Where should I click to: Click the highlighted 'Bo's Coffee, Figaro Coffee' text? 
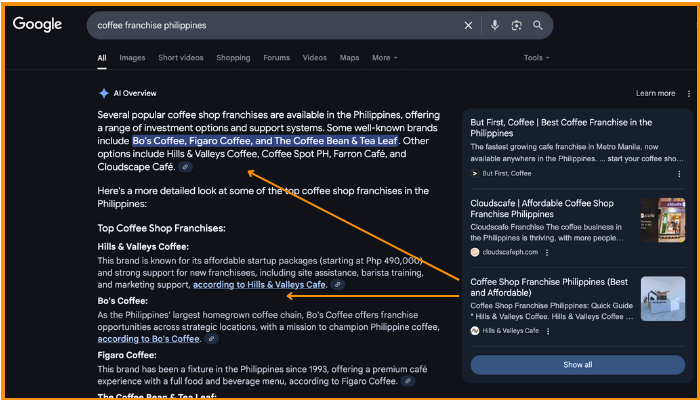point(265,141)
